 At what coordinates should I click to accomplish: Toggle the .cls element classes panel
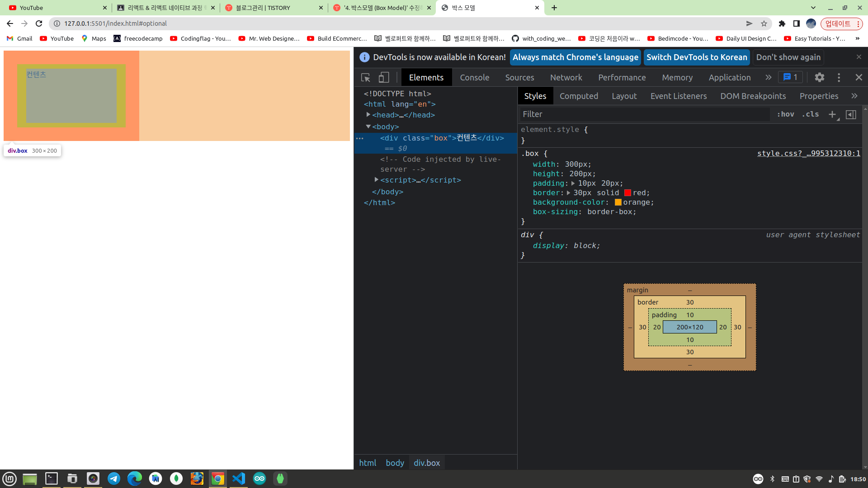810,114
